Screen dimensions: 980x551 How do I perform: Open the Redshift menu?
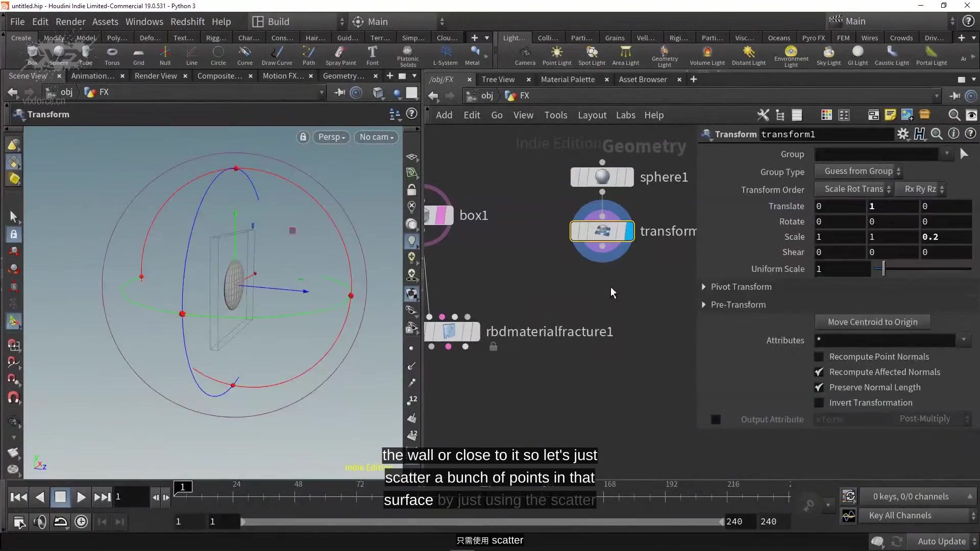click(x=187, y=21)
